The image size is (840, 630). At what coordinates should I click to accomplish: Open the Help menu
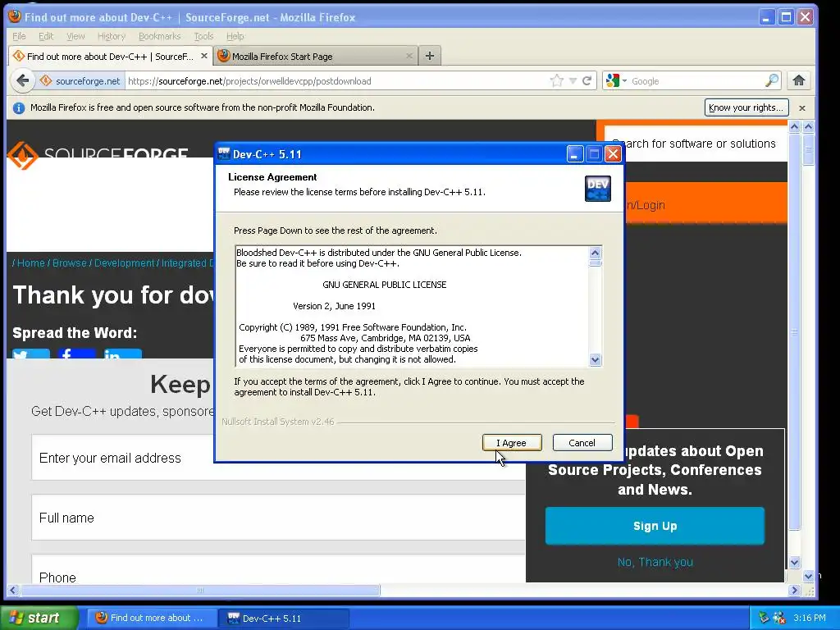point(235,36)
